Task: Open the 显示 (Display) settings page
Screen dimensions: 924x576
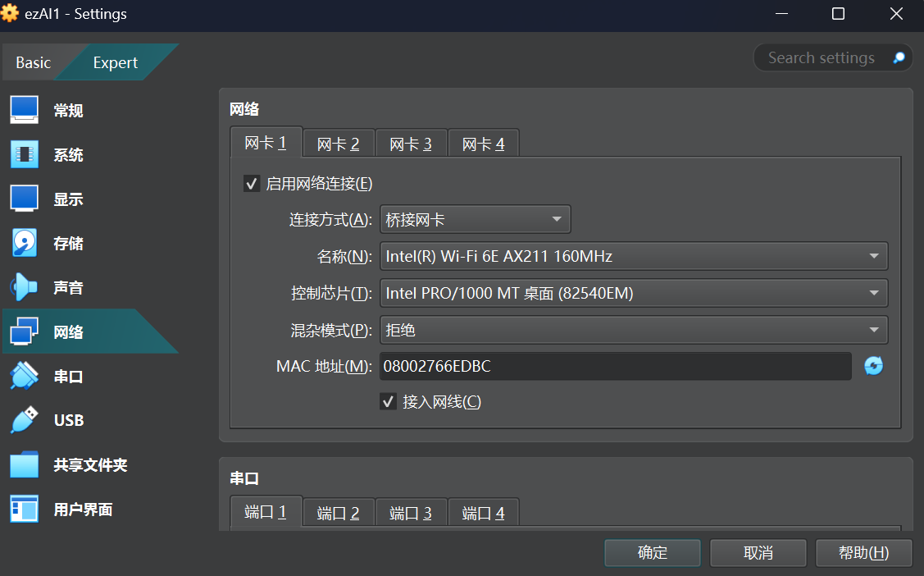Action: click(68, 198)
